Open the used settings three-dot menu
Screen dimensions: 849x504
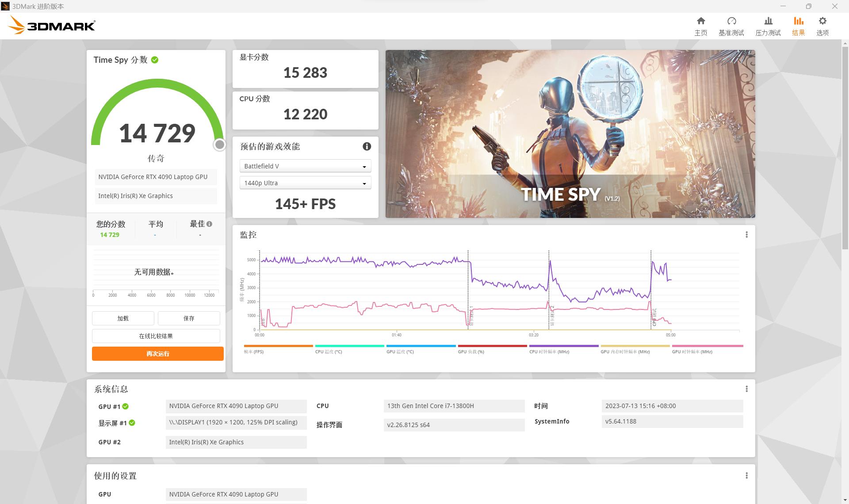(x=746, y=476)
